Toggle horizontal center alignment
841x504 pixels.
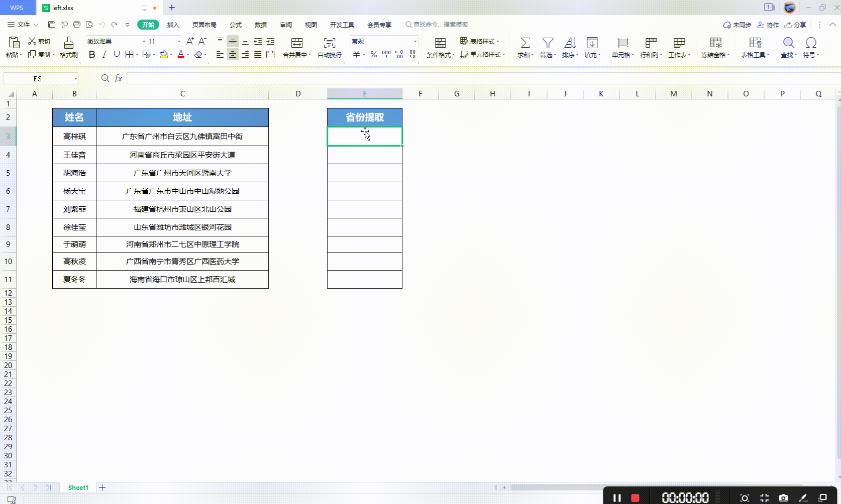233,54
